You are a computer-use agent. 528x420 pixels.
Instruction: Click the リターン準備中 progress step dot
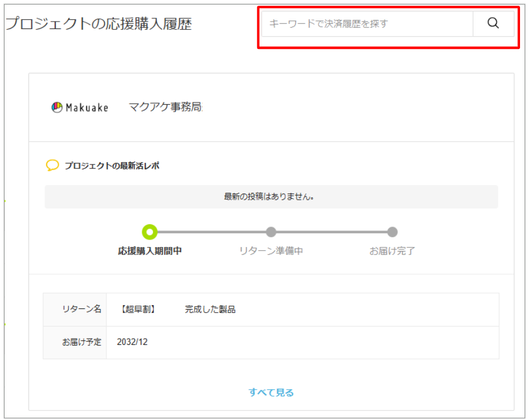tap(271, 232)
